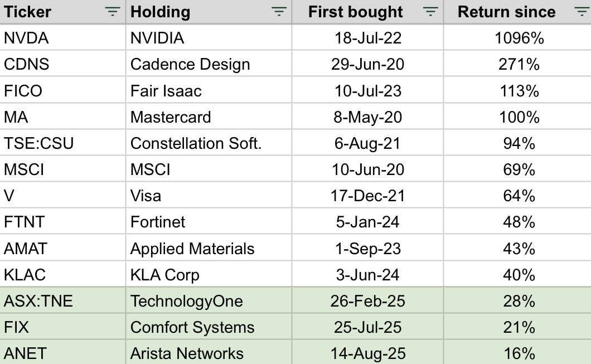Select the Ticker column header
The height and width of the screenshot is (364, 591).
tap(28, 12)
